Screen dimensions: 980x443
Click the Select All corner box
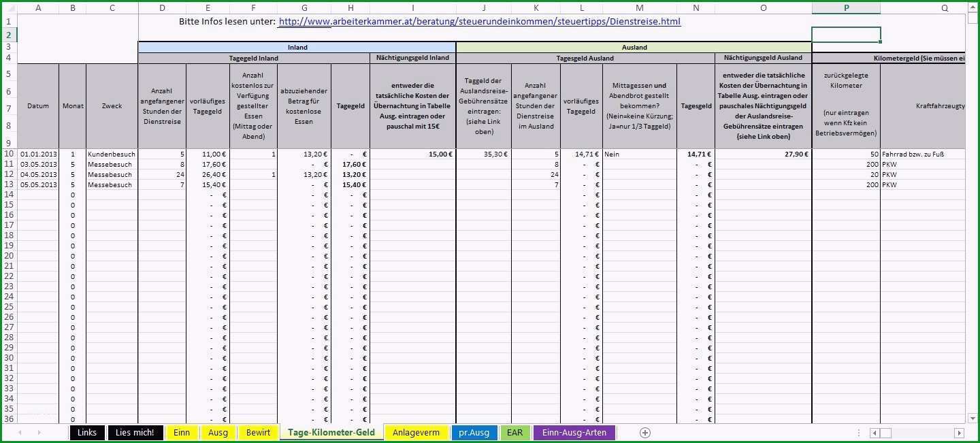tap(9, 8)
